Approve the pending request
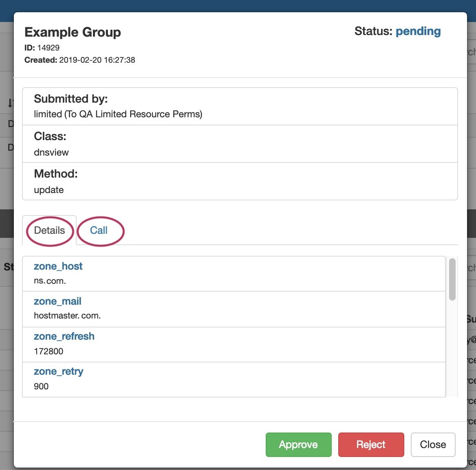The image size is (476, 470). [298, 444]
